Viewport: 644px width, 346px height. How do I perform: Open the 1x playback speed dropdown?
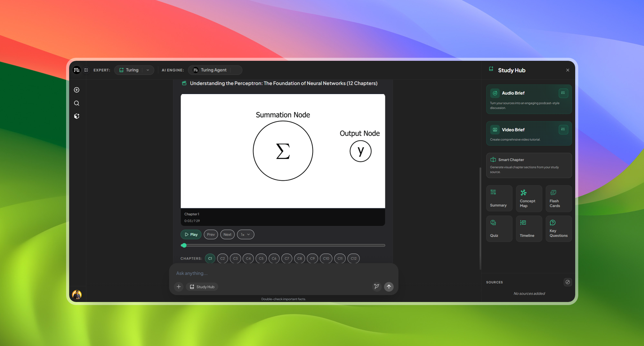click(x=245, y=234)
